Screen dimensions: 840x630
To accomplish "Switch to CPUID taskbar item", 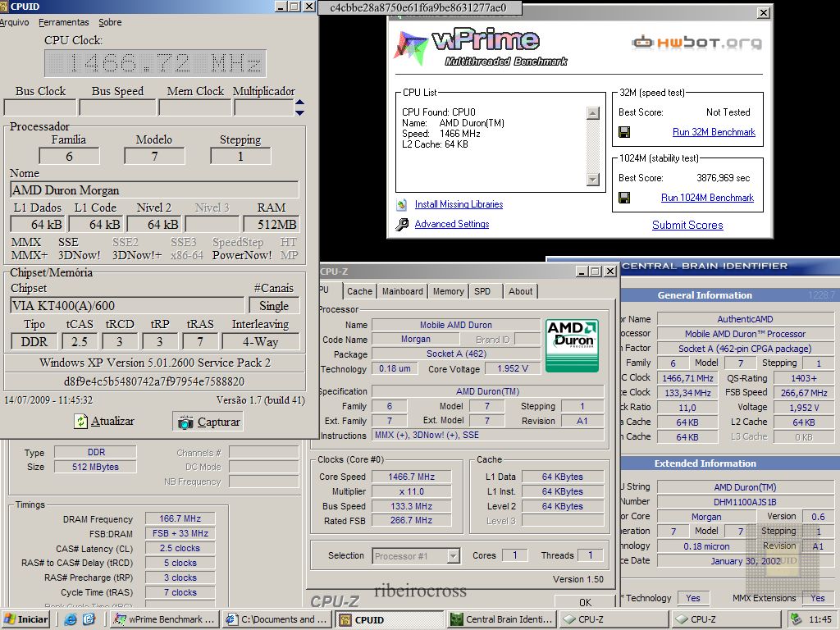I will pos(391,619).
